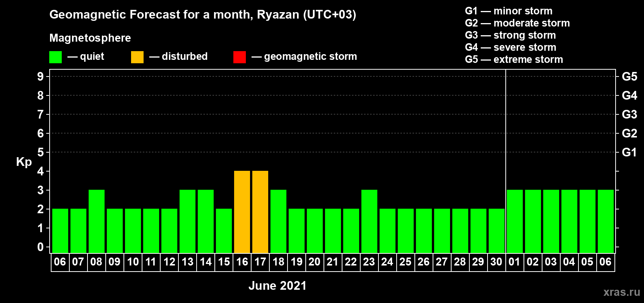Click the 'Kp' axis label
The width and height of the screenshot is (644, 303).
coord(24,162)
